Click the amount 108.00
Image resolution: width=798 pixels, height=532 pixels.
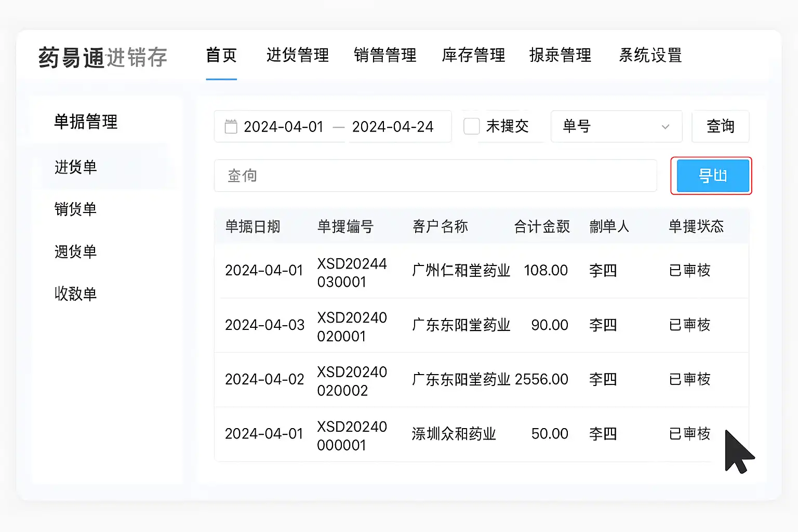546,271
